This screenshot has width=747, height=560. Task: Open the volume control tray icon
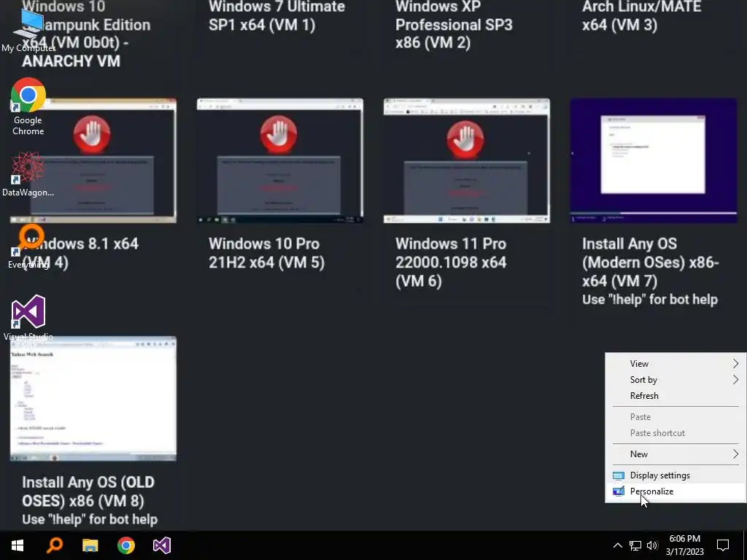tap(652, 545)
